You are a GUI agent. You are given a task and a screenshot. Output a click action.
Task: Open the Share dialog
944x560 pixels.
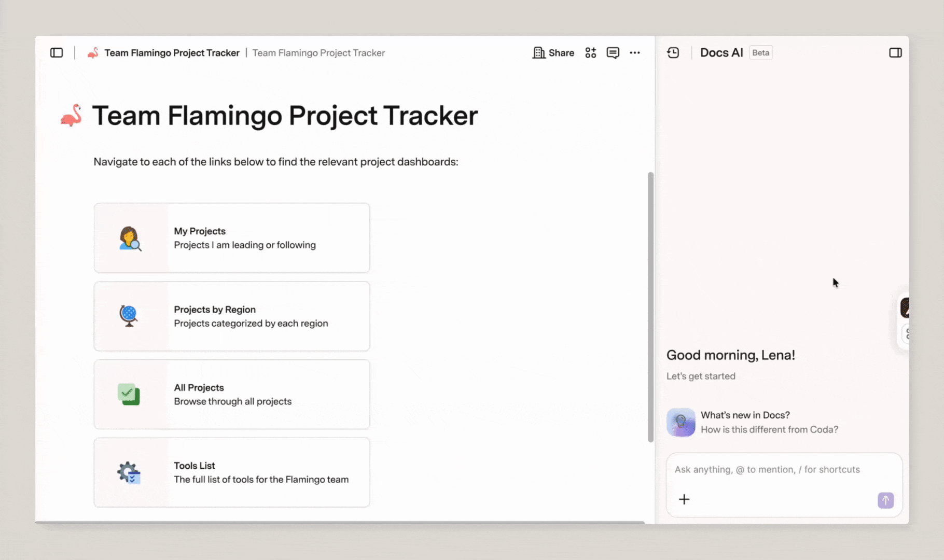click(553, 53)
